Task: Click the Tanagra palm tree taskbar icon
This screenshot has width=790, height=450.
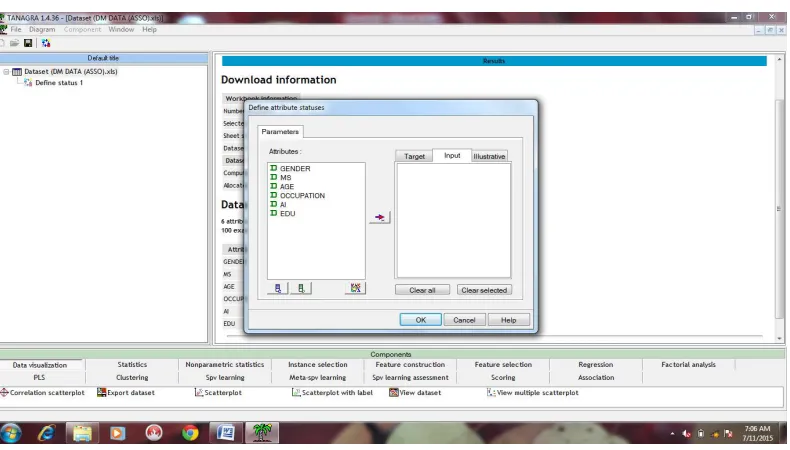Action: [262, 433]
